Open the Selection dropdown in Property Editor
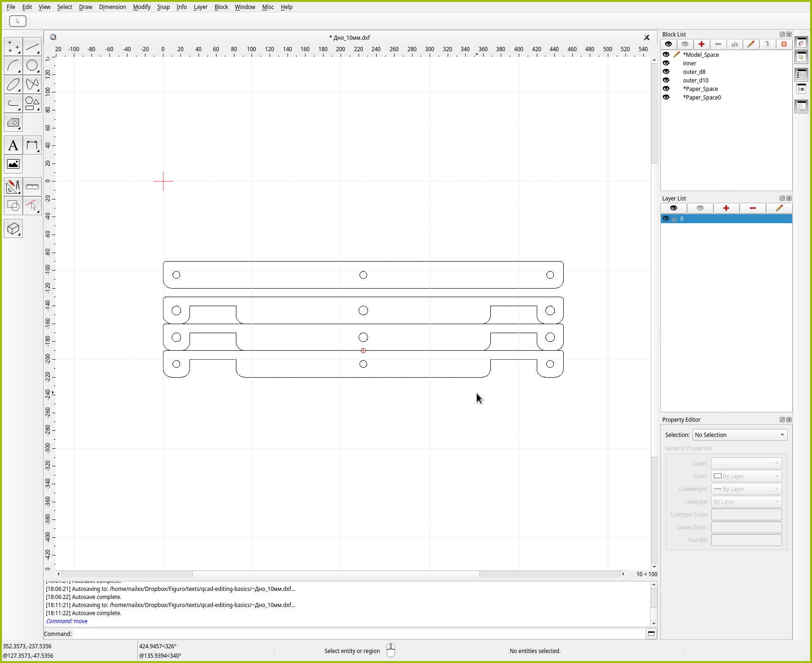 click(740, 435)
